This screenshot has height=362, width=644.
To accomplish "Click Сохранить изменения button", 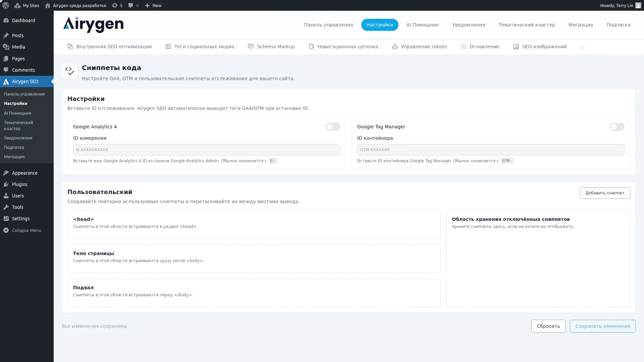I will [602, 326].
